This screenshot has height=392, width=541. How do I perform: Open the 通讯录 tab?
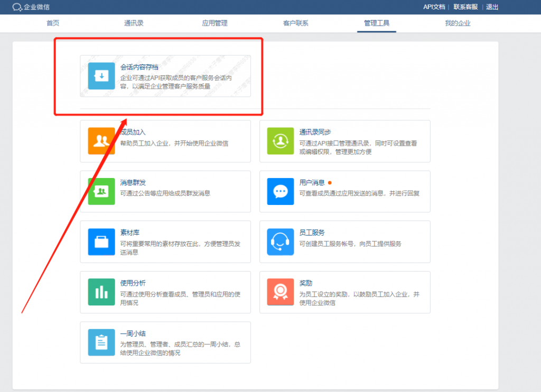coord(133,23)
